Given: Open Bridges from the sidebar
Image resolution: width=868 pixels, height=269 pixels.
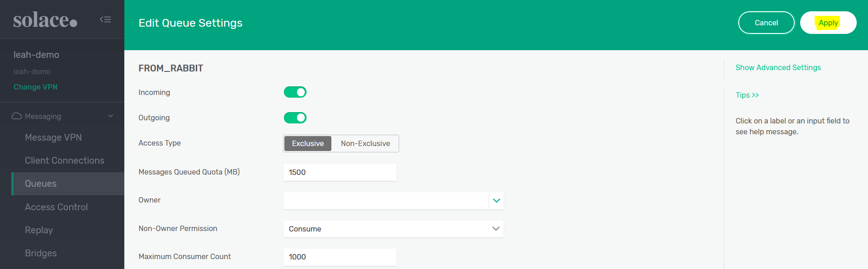Looking at the screenshot, I should tap(41, 253).
